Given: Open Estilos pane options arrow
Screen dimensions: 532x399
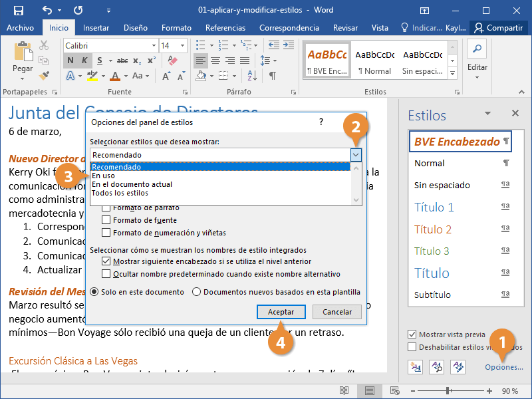Looking at the screenshot, I should (x=488, y=113).
